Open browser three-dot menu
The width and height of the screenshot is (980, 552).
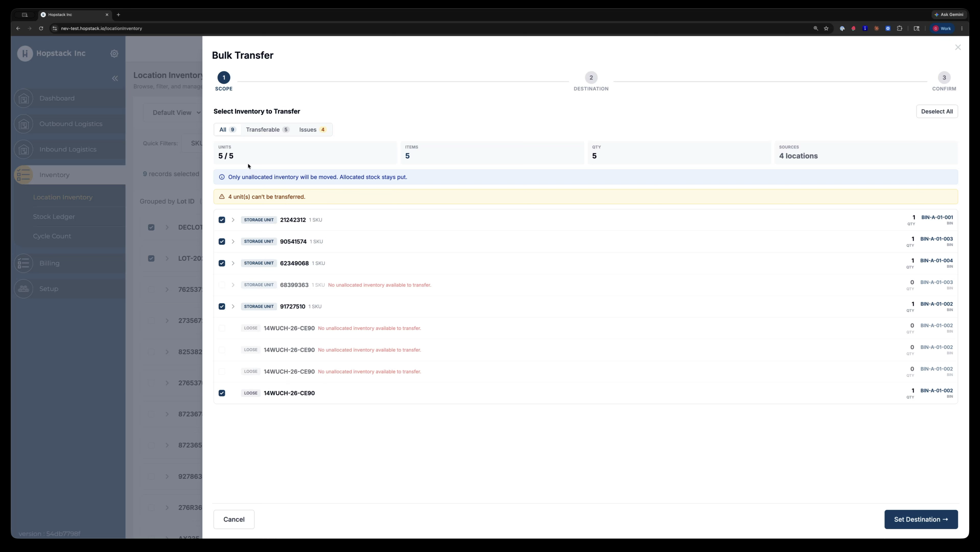pyautogui.click(x=962, y=29)
